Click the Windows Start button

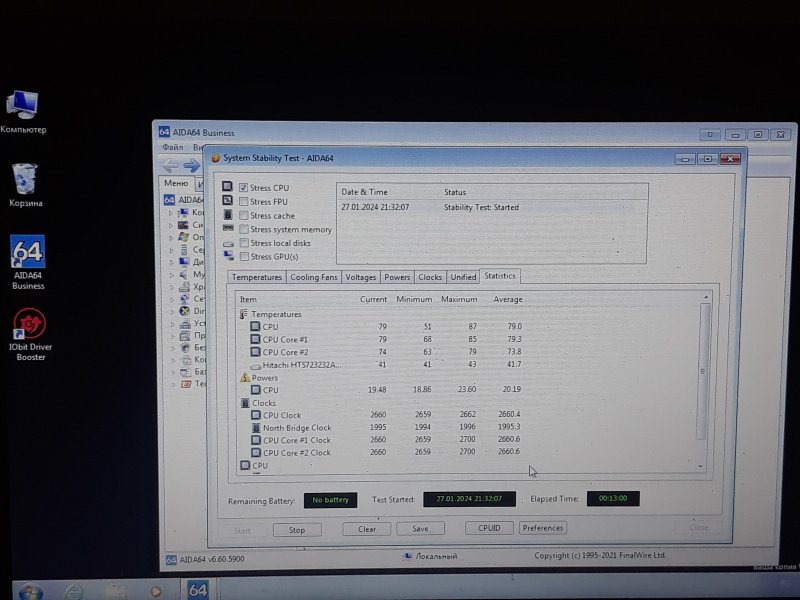coord(28,591)
